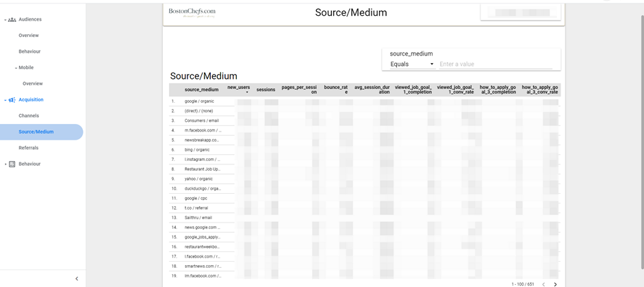Go to next page of table results
This screenshot has width=644, height=287.
click(x=555, y=284)
